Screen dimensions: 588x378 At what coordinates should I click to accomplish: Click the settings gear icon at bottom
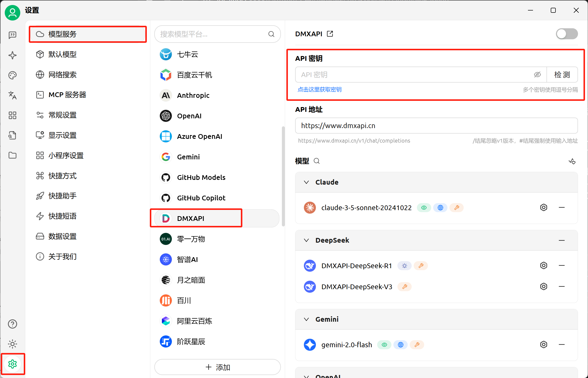click(13, 364)
